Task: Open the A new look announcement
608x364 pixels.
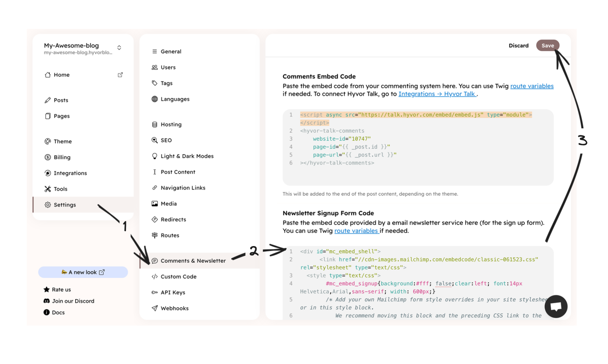Action: 83,272
